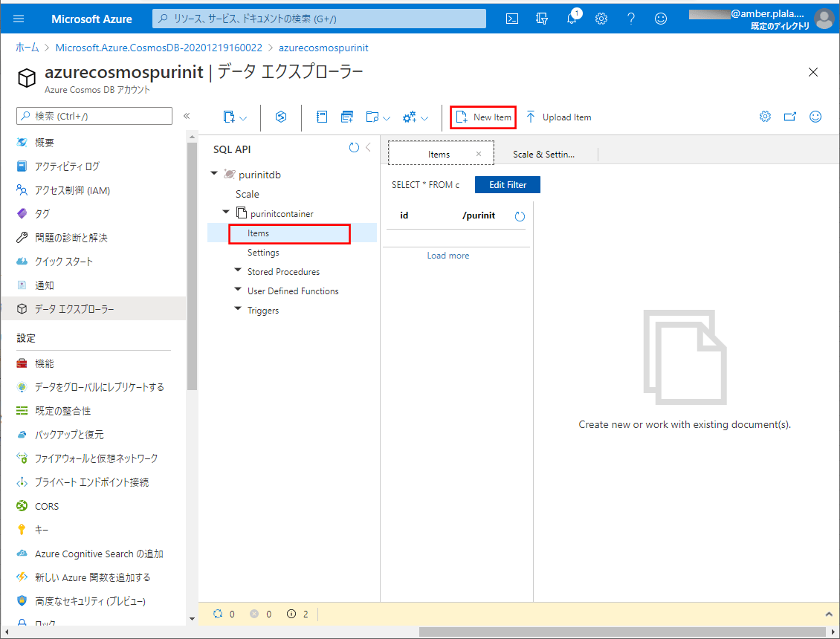Click the Azure Synapse Link toolbar icon
The height and width of the screenshot is (639, 840).
tap(281, 117)
